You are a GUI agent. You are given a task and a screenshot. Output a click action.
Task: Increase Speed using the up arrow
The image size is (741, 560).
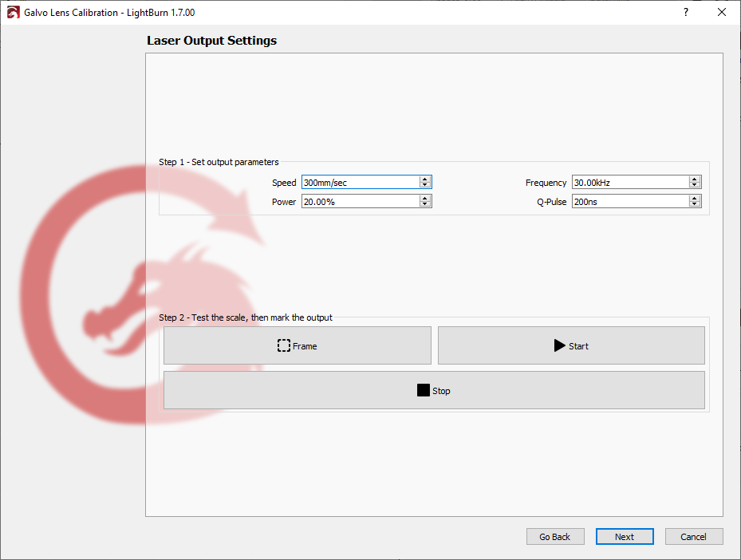click(x=425, y=179)
